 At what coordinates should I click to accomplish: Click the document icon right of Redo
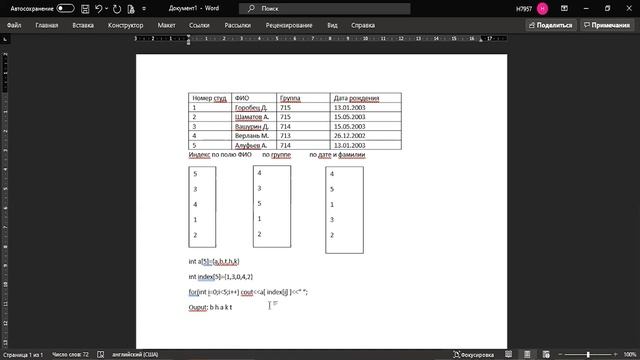[x=131, y=9]
